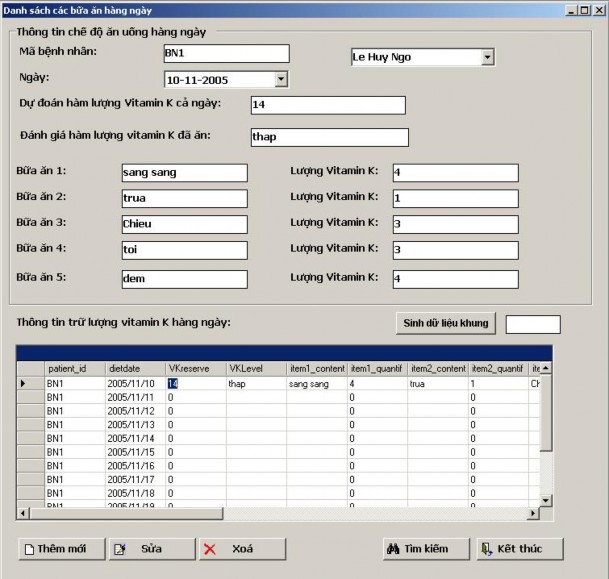Click the Mã bệnh nhân field

pyautogui.click(x=226, y=54)
